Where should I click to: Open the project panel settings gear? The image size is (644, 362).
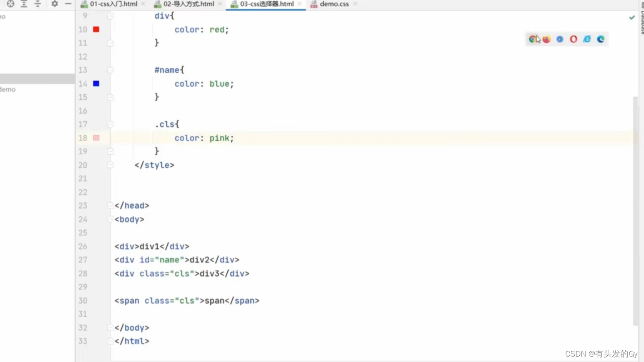point(54,4)
